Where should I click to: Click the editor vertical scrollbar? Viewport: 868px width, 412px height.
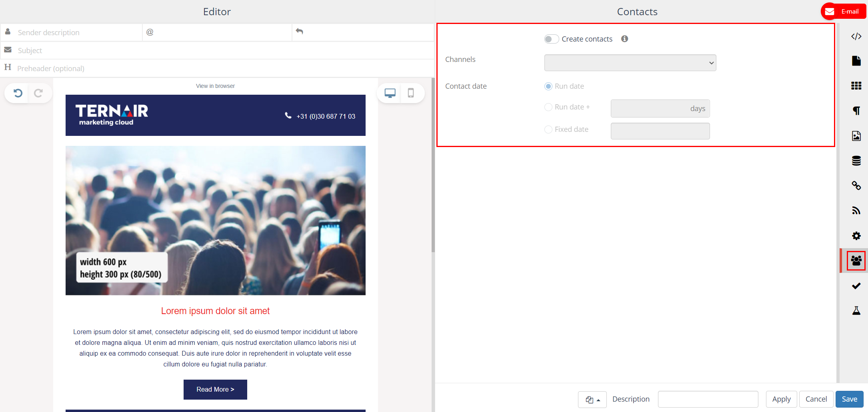coord(433,165)
